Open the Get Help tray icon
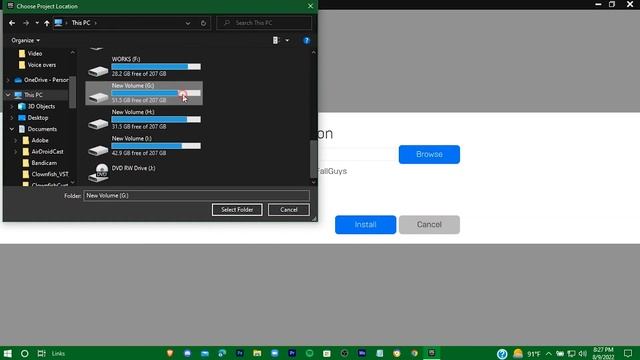This screenshot has height=360, width=640. click(502, 354)
